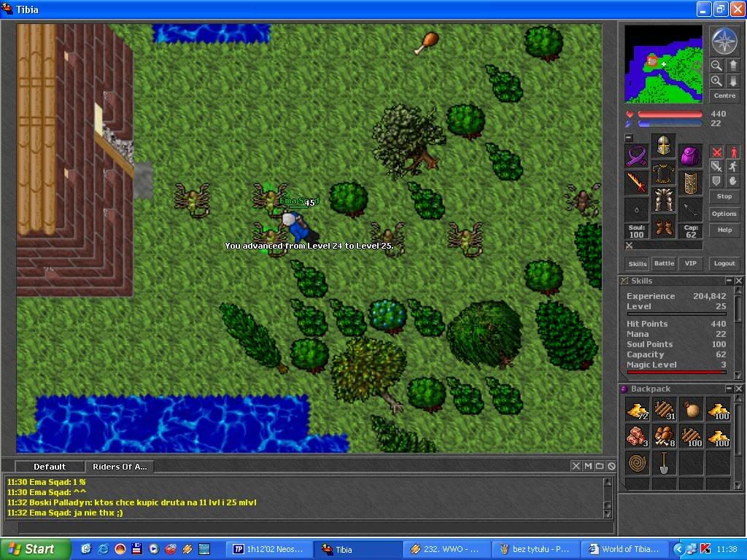Click the M button in chat toolbar
The image size is (747, 560).
[588, 466]
